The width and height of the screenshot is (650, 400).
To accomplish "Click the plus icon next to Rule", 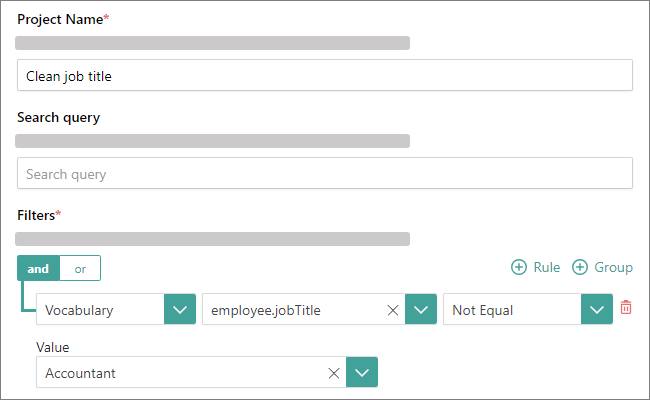I will point(518,267).
